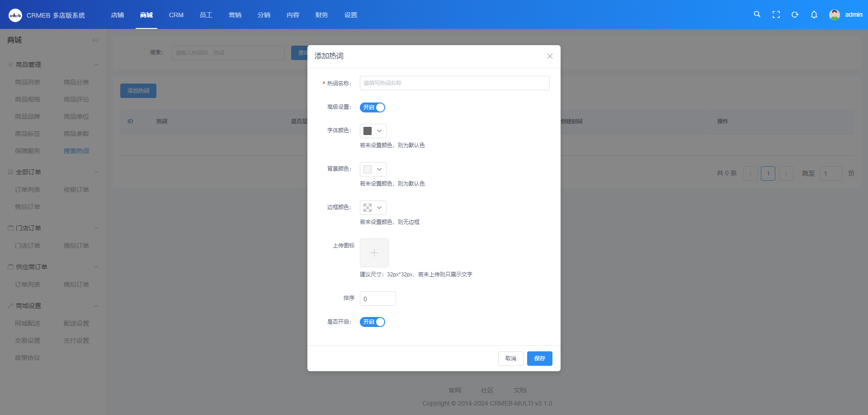Click the CRMEB logo icon

15,15
